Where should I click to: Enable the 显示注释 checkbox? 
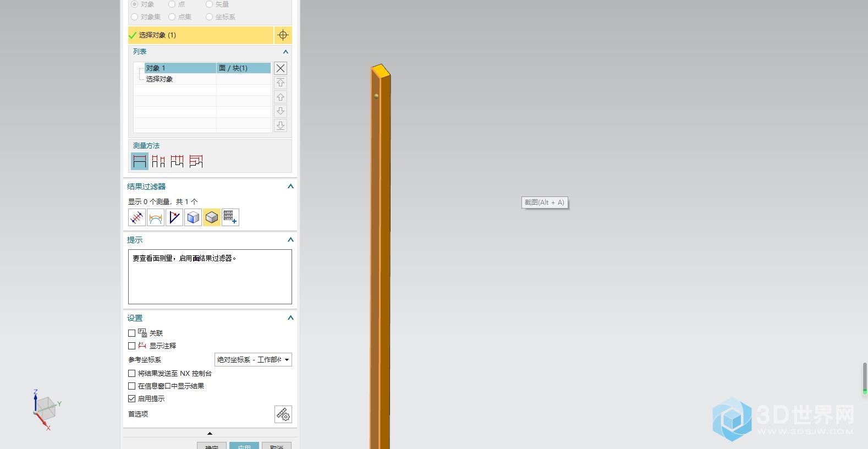131,346
